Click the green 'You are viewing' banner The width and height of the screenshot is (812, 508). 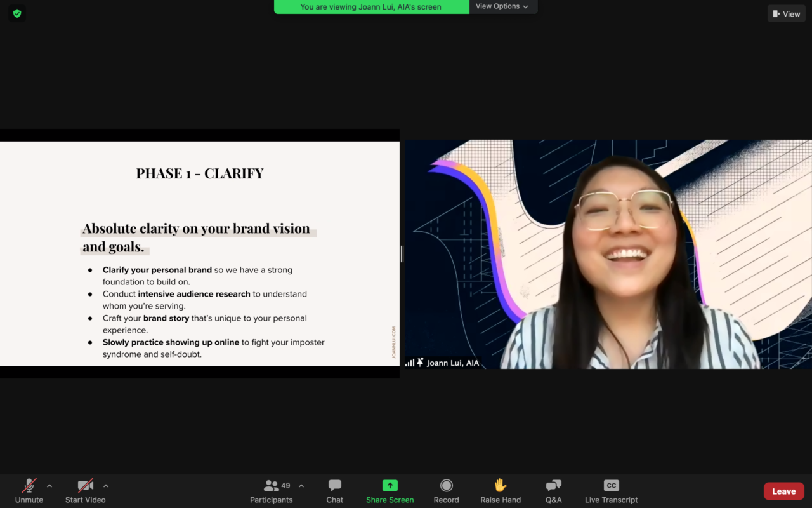(371, 7)
